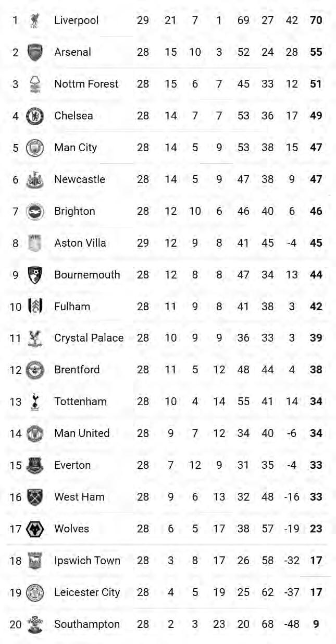
Task: Select the Chelsea badge icon
Action: [x=35, y=116]
